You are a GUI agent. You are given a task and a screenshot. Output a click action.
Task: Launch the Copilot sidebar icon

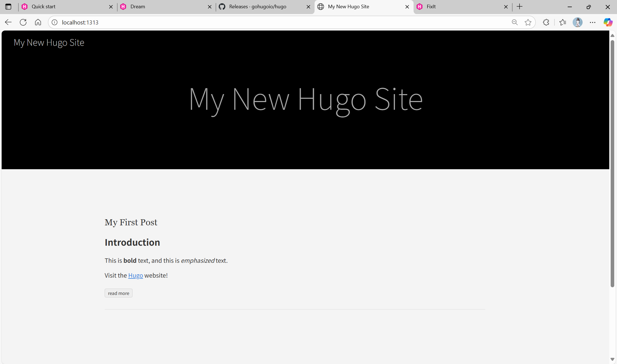[608, 22]
